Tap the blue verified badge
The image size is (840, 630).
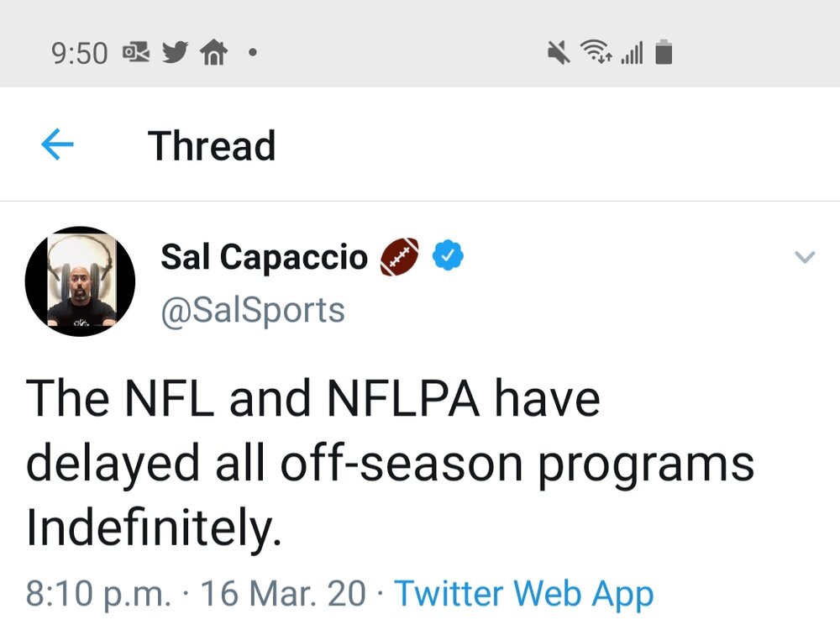pos(448,256)
